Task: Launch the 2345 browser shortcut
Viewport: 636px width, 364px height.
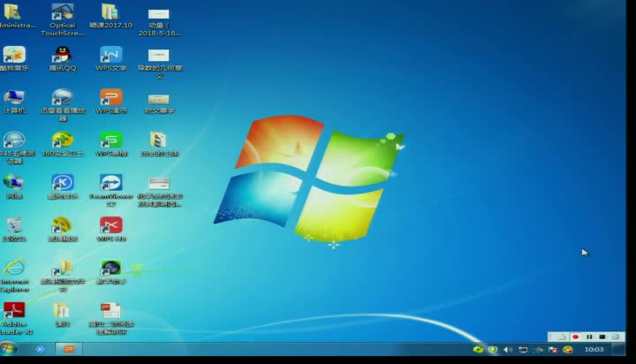Action: pyautogui.click(x=14, y=148)
